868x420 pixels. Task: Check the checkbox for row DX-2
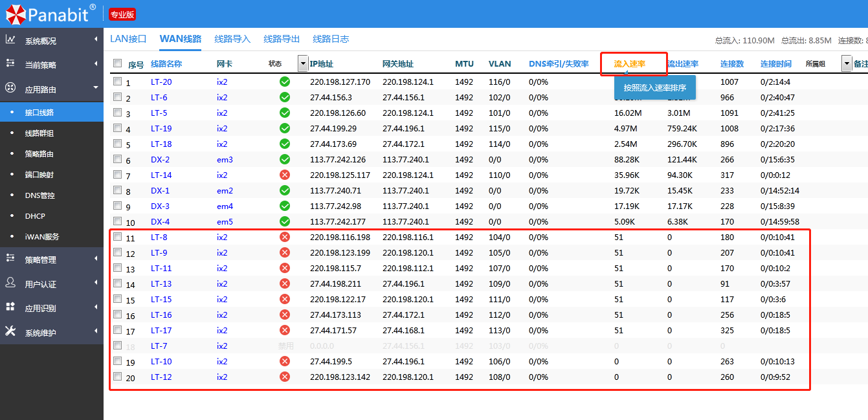117,159
